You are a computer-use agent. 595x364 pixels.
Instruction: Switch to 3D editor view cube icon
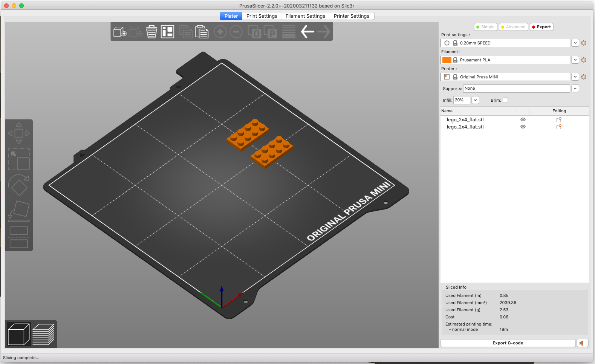(19, 334)
